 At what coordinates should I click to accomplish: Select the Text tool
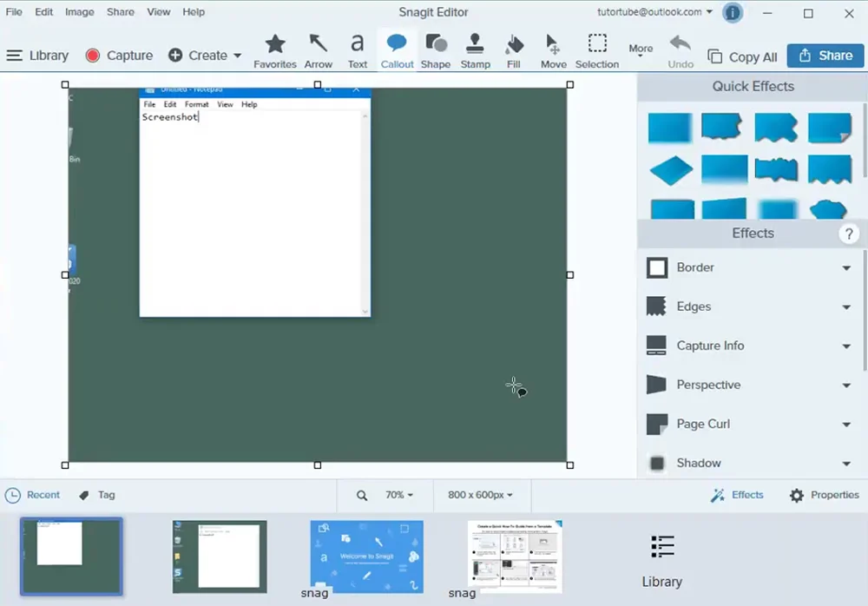(x=358, y=50)
